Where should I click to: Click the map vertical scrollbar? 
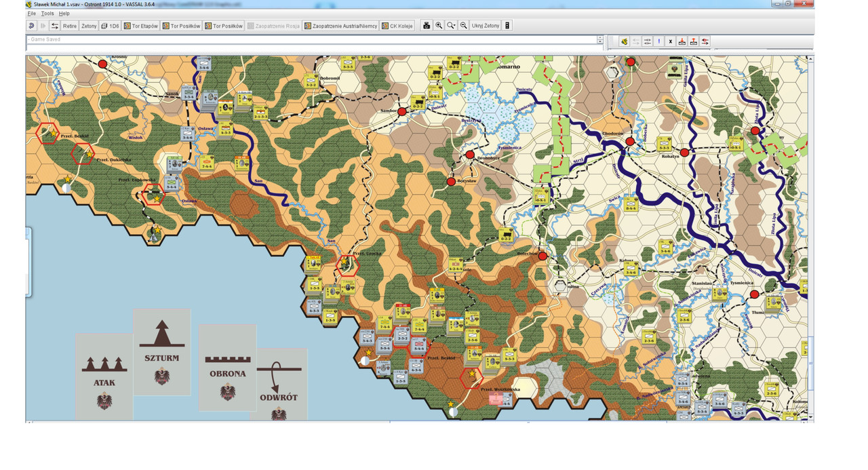coord(810,237)
